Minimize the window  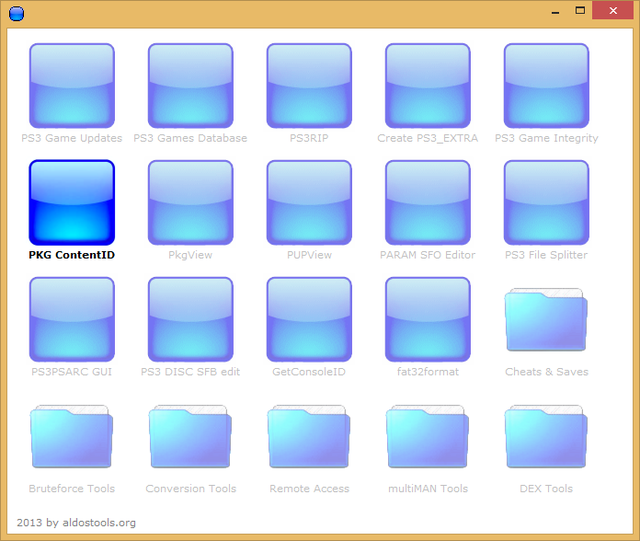[x=555, y=11]
